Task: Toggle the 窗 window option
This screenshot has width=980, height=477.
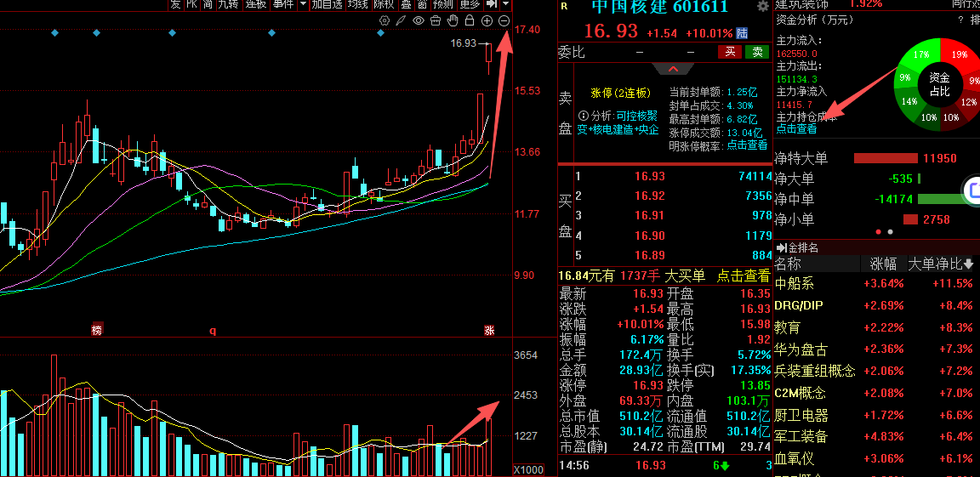Action: 423,4
